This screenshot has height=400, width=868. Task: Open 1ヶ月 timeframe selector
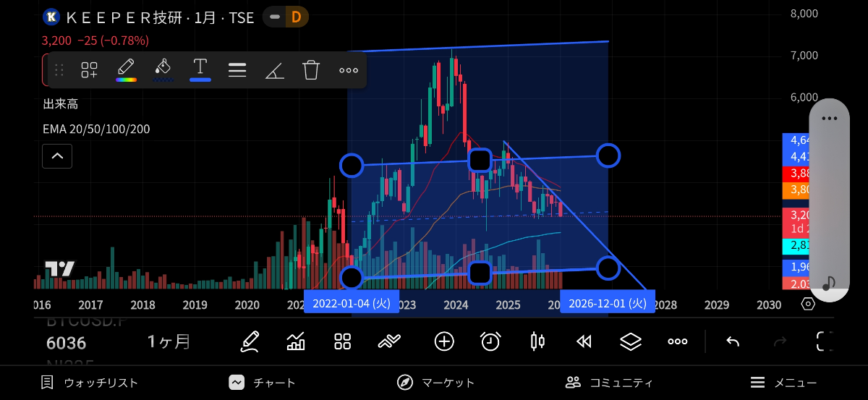[169, 341]
